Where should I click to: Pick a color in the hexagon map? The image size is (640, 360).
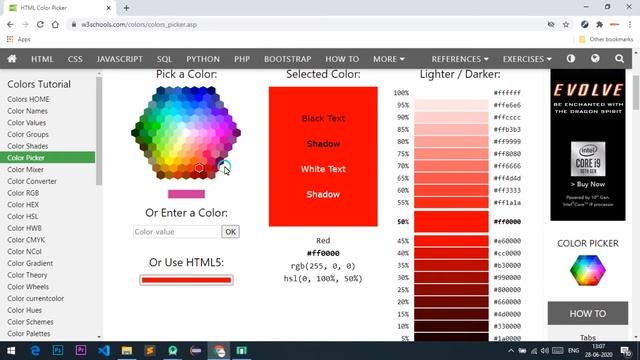[x=186, y=133]
